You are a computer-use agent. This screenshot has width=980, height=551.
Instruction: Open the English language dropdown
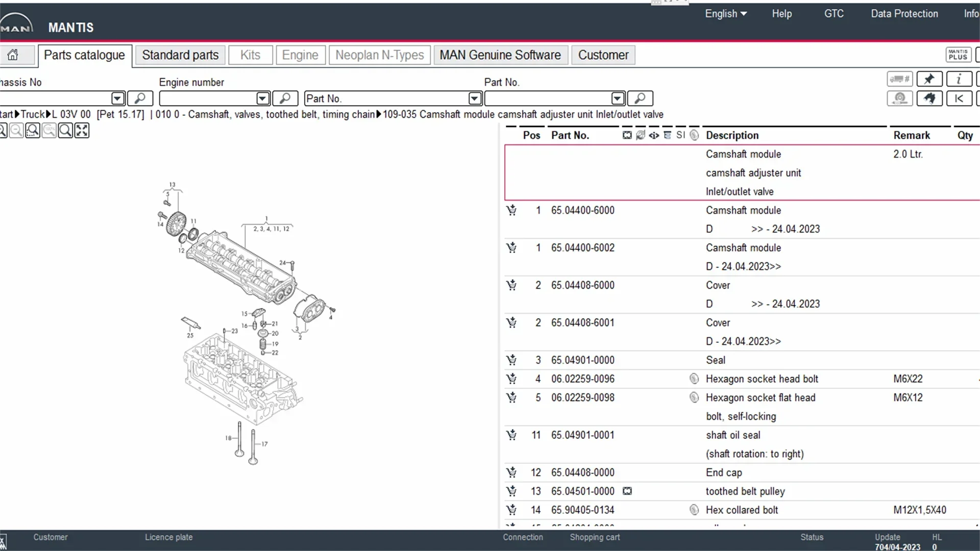pos(725,14)
